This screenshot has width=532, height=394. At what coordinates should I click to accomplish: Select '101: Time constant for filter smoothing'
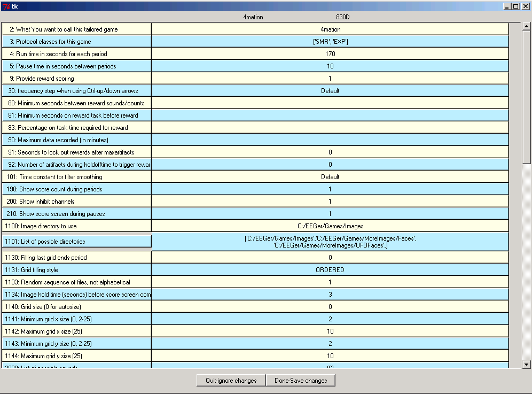pyautogui.click(x=77, y=176)
